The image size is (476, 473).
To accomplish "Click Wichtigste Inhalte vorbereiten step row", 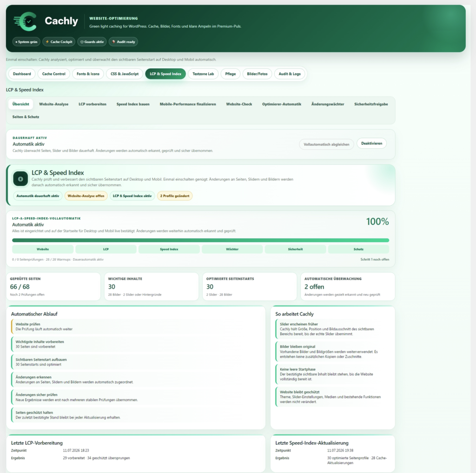I will (136, 344).
